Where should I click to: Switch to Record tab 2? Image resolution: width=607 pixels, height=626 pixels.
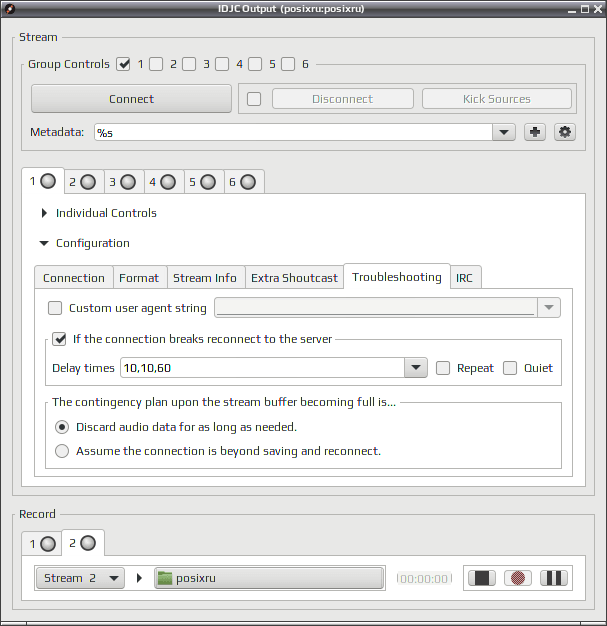click(83, 543)
